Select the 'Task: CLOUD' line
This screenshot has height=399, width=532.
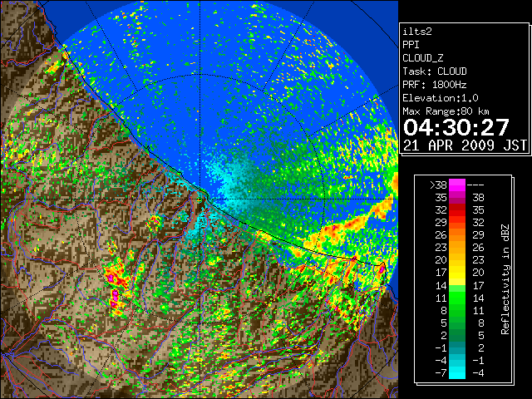coord(435,71)
